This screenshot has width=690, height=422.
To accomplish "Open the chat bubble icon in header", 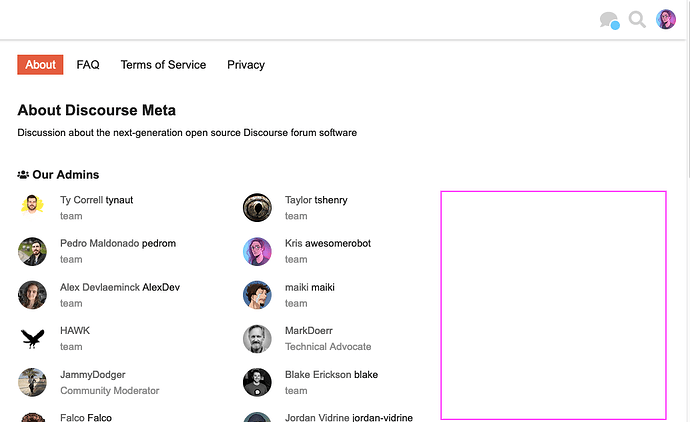I will point(609,20).
